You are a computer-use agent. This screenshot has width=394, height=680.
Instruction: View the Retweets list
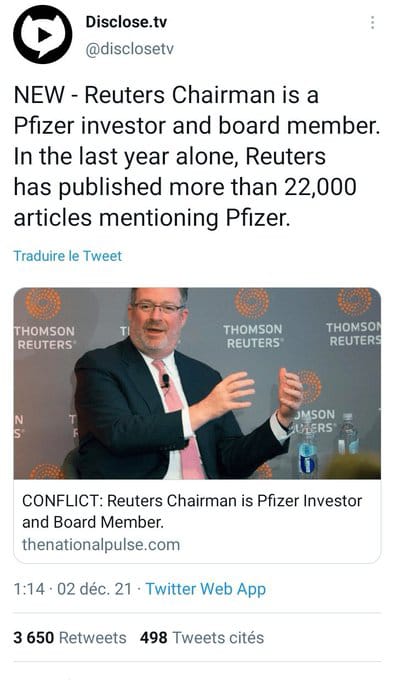point(93,638)
